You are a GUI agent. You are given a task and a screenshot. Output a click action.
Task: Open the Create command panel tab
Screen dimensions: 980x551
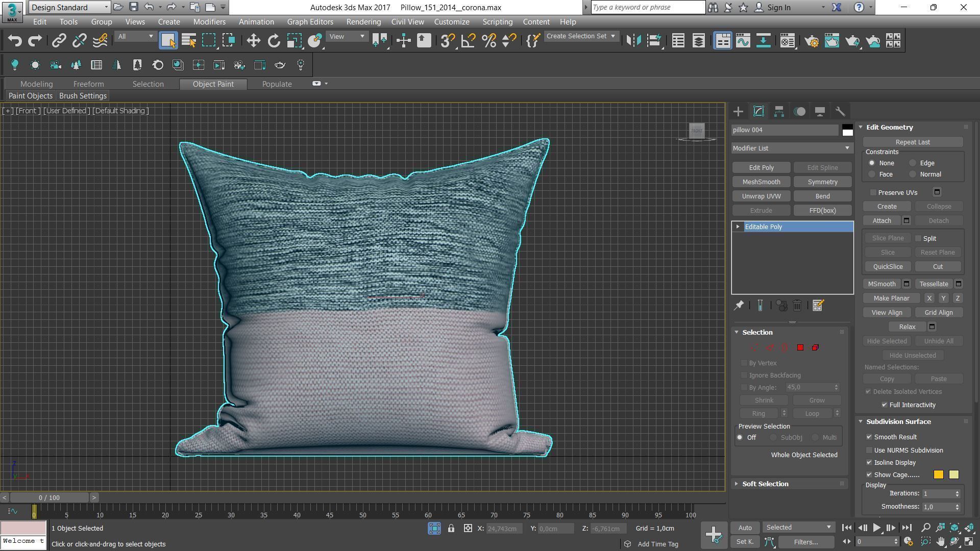tap(738, 111)
